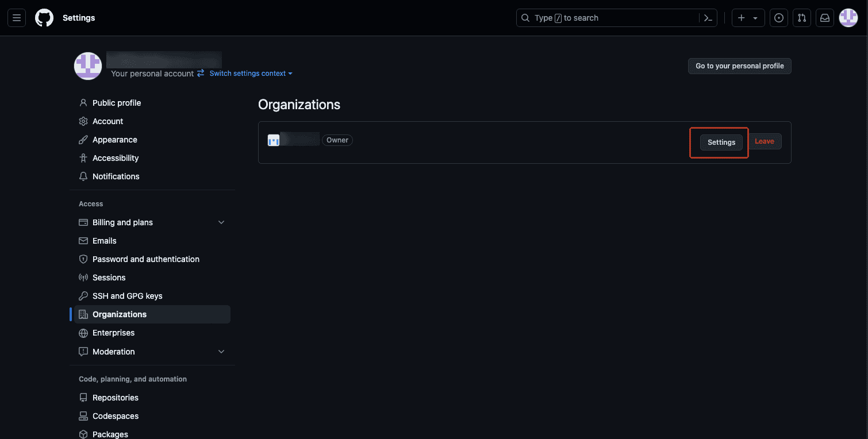Click organization Settings button
The width and height of the screenshot is (868, 439).
pos(721,142)
